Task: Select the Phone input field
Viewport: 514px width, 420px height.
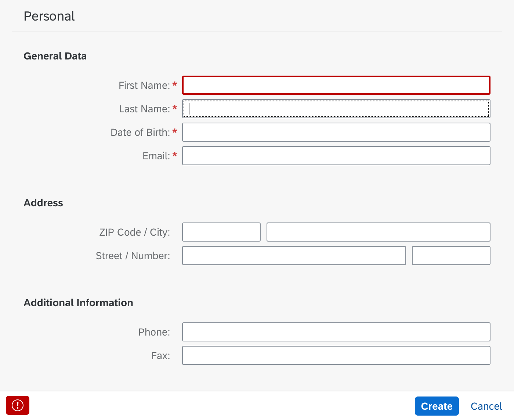Action: (x=336, y=332)
